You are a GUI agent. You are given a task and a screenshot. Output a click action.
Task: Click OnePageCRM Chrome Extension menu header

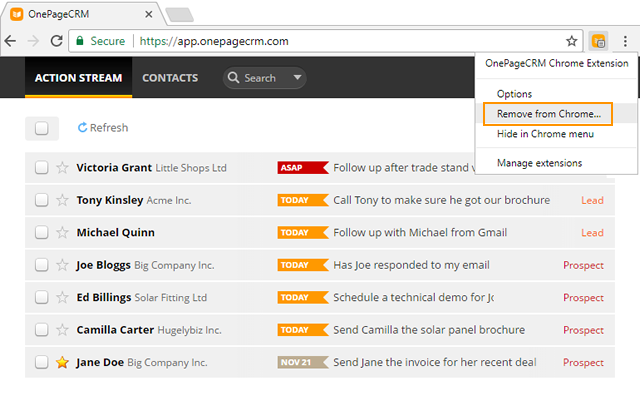pyautogui.click(x=557, y=63)
